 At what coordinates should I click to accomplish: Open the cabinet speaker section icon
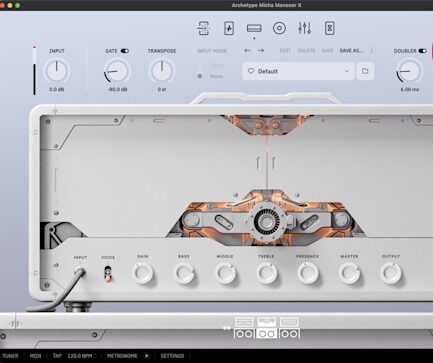[279, 28]
